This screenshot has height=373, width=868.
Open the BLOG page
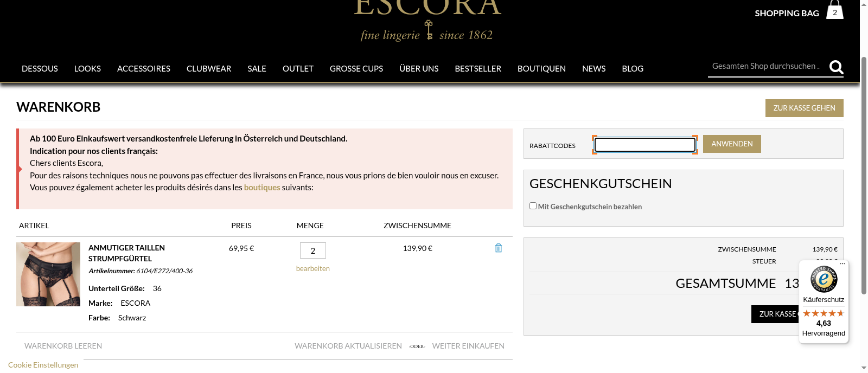click(633, 69)
